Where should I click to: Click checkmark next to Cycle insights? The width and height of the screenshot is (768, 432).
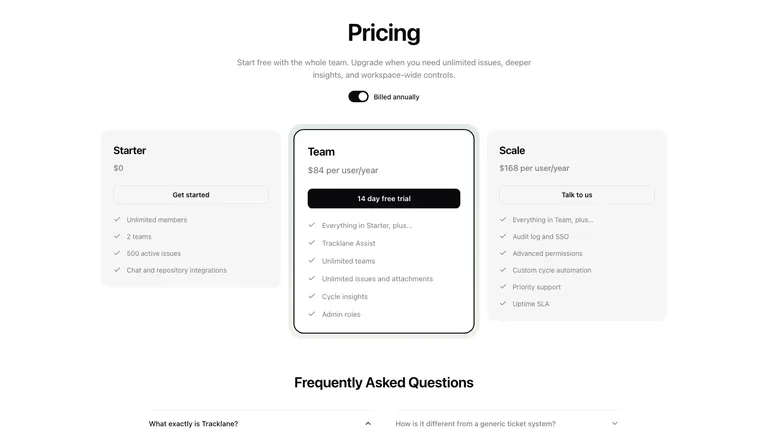point(312,296)
